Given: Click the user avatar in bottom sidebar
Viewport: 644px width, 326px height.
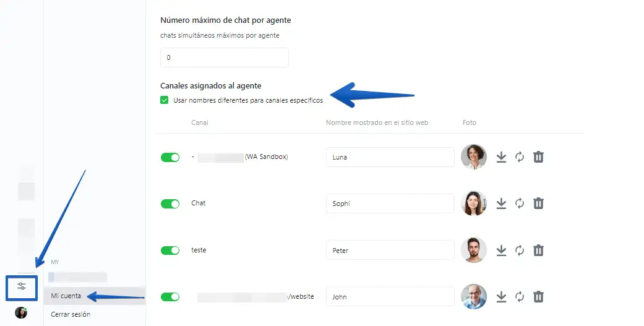Looking at the screenshot, I should 21,313.
